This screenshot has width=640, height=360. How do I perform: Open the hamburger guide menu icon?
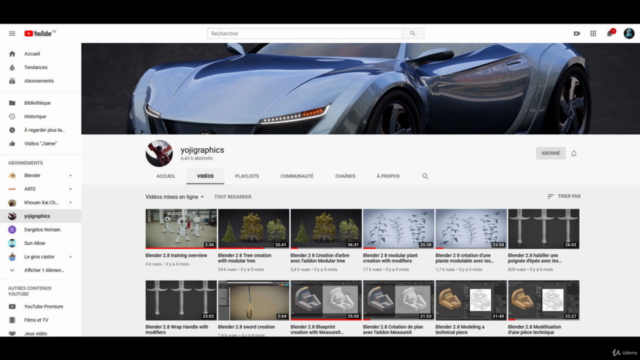point(12,33)
